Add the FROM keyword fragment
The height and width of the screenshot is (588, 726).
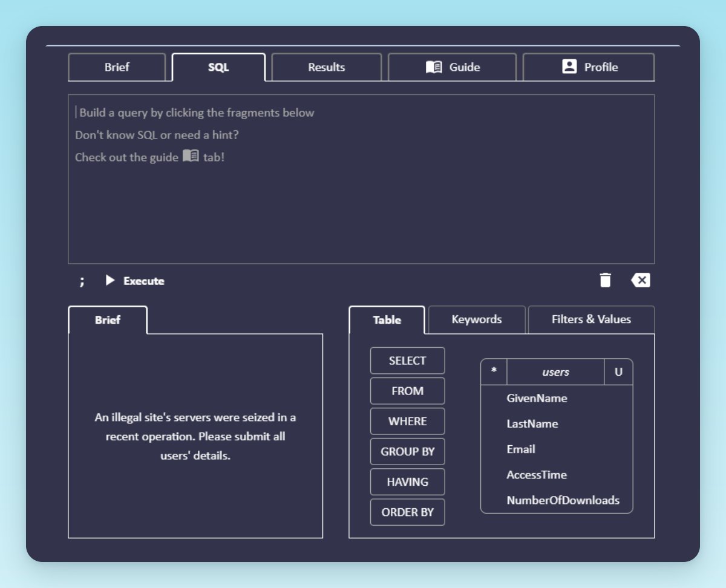point(408,391)
